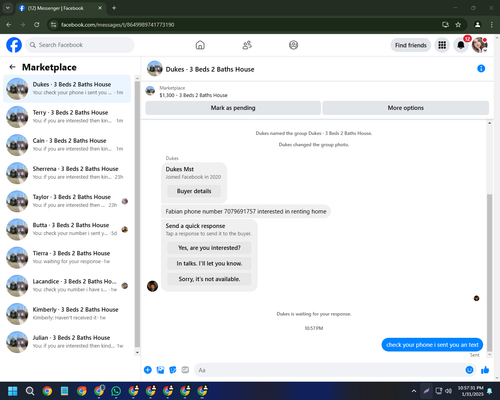Focus the Search Facebook box
500x400 pixels.
(x=80, y=45)
